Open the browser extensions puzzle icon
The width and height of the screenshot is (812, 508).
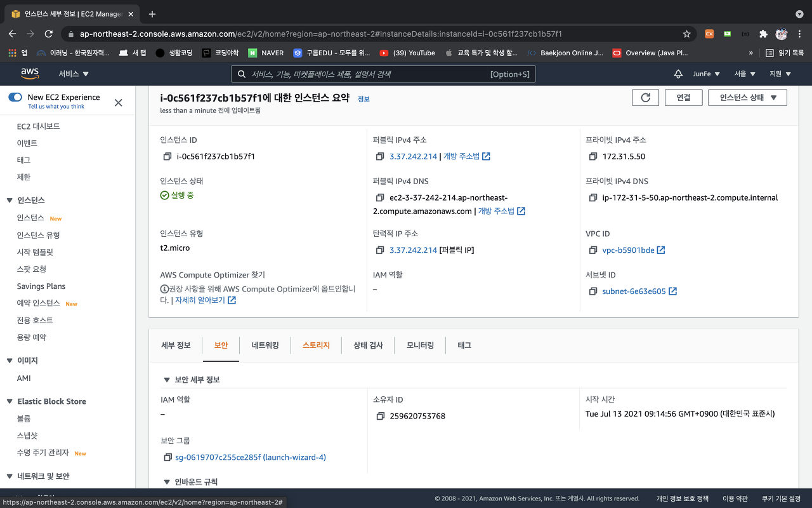tap(763, 34)
